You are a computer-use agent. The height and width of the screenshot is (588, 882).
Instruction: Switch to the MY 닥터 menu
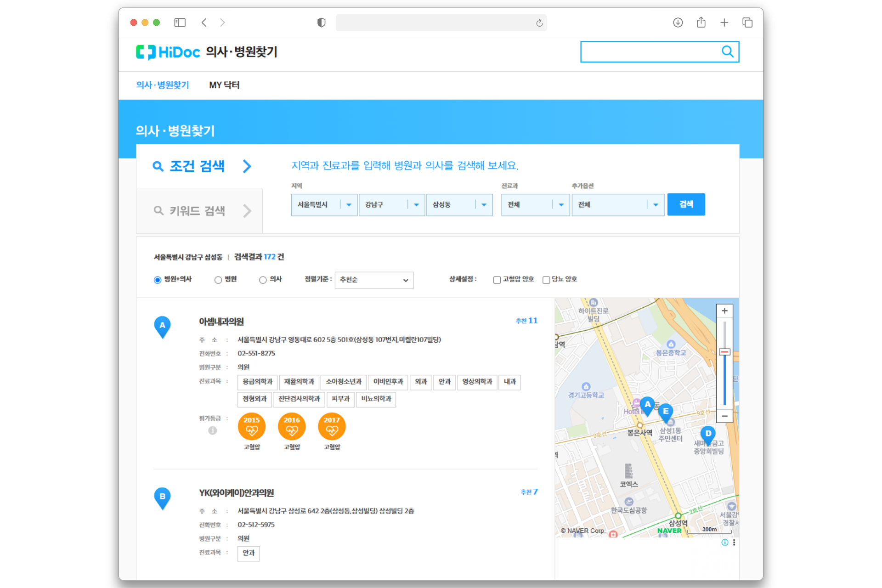[x=224, y=85]
